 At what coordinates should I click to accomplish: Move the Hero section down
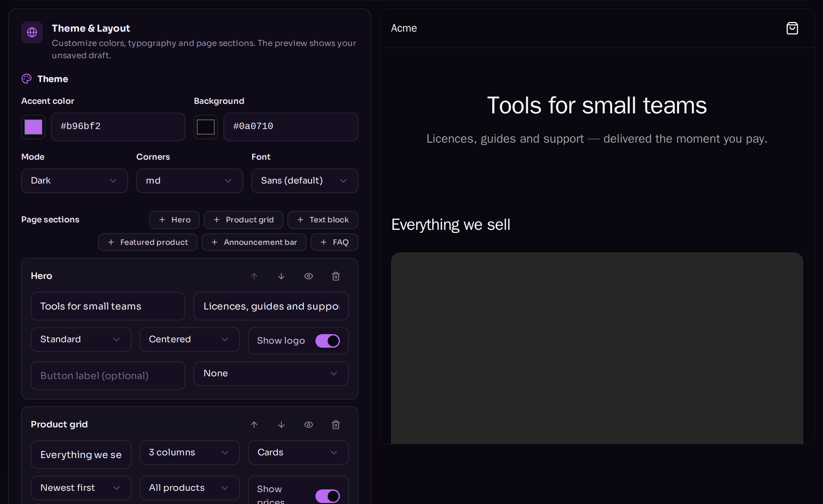pos(281,276)
